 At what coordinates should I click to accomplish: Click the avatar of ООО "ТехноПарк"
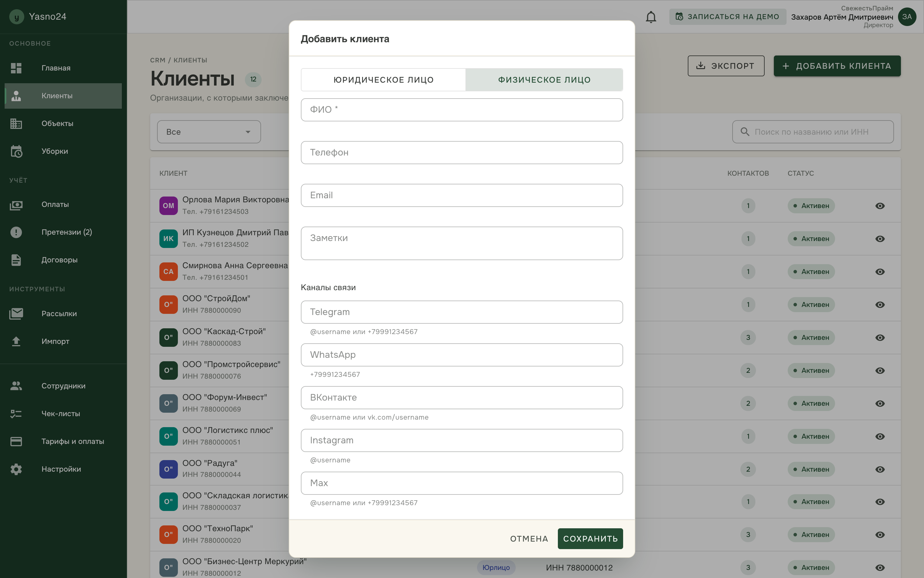[x=168, y=534]
